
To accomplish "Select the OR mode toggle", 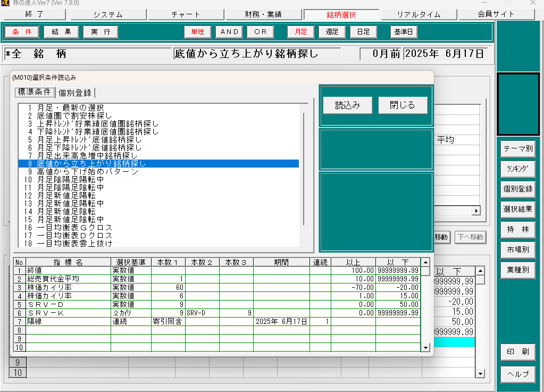I will [x=261, y=32].
